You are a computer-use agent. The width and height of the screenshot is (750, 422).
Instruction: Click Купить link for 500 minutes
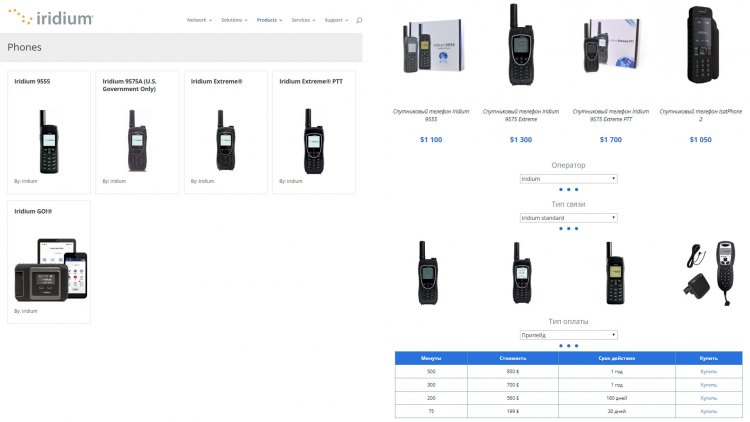click(x=708, y=371)
